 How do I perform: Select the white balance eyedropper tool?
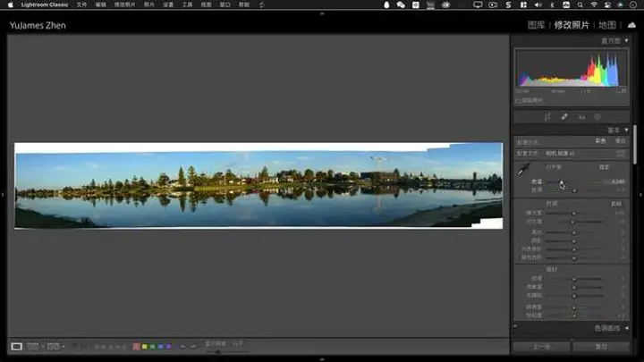(523, 172)
